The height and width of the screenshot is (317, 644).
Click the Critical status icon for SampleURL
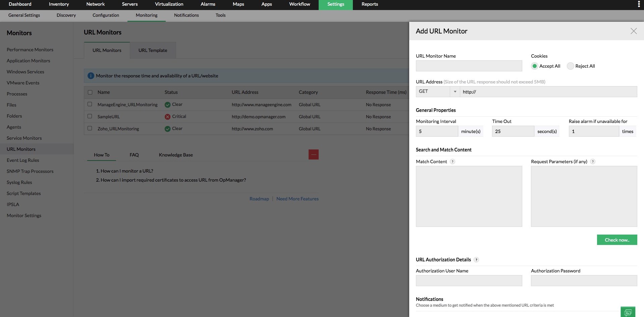click(168, 116)
